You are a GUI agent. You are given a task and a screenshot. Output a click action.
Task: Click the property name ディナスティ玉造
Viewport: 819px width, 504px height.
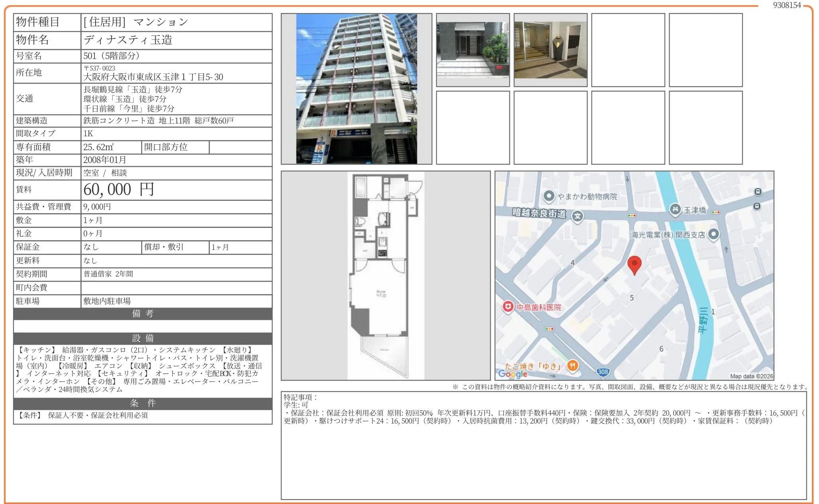(x=128, y=40)
